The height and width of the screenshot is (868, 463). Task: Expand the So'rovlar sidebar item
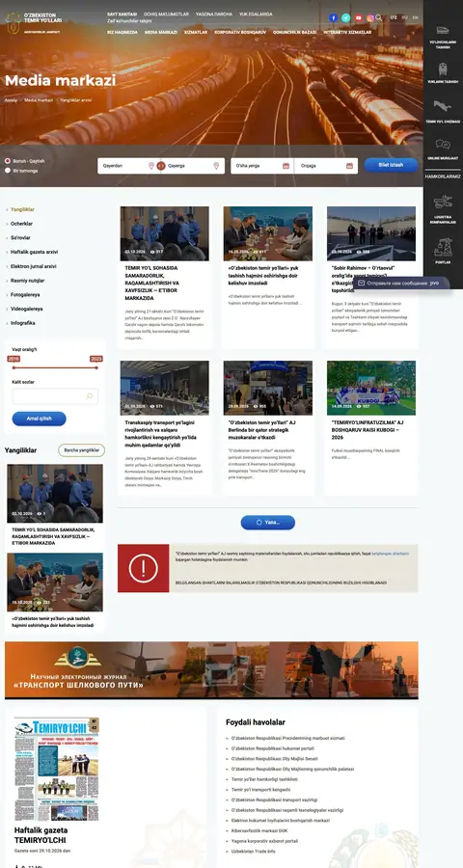20,238
